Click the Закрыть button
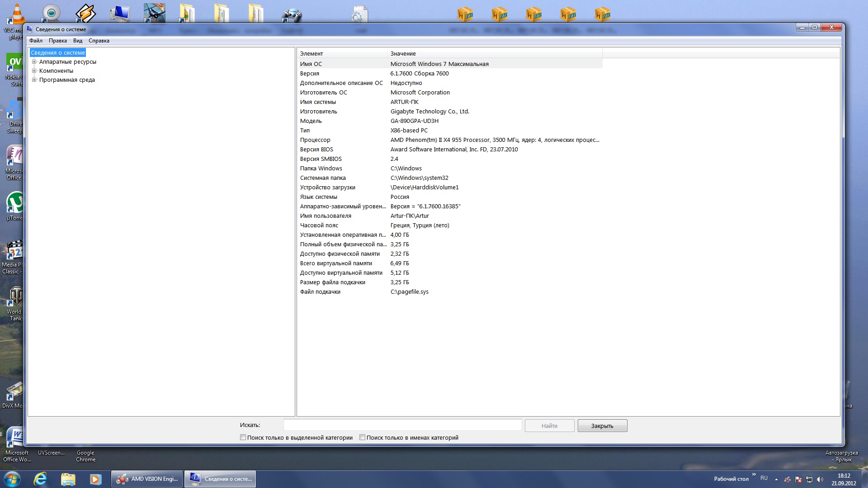Screen dimensions: 868x488 (602, 426)
